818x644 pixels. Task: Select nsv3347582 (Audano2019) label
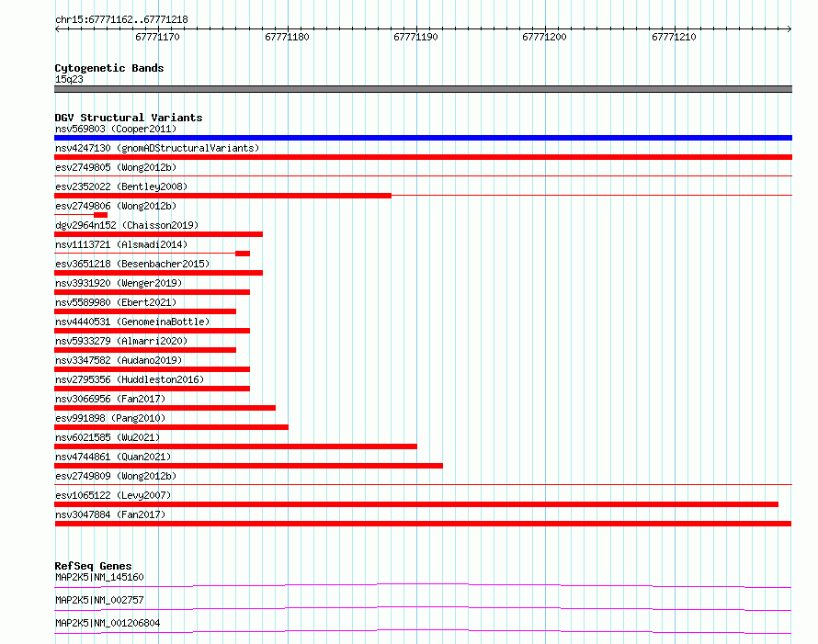pos(119,360)
